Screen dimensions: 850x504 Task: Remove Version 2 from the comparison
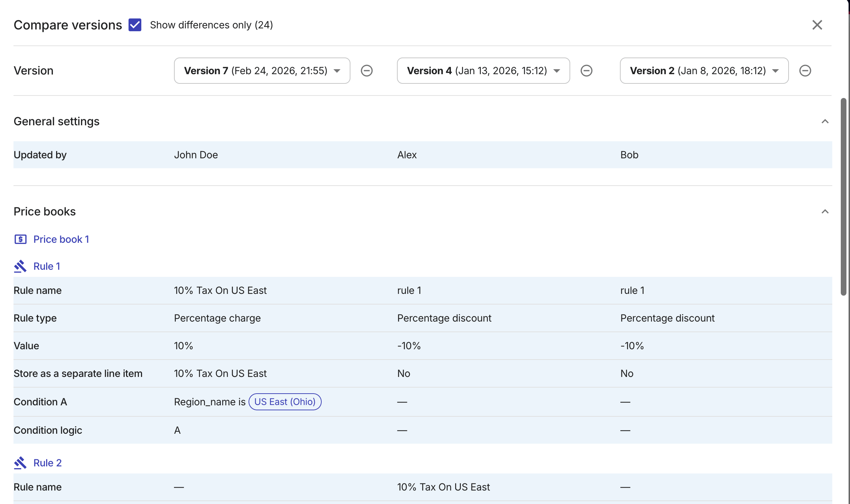click(x=805, y=71)
